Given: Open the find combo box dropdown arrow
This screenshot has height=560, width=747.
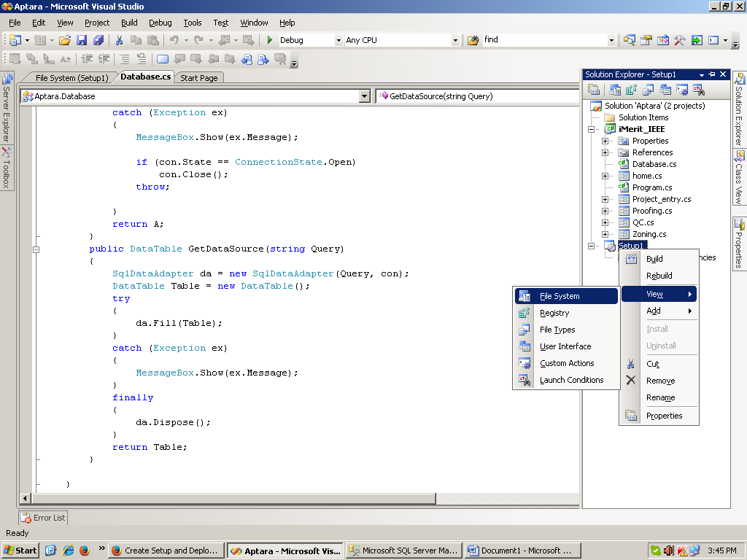Looking at the screenshot, I should [x=611, y=41].
